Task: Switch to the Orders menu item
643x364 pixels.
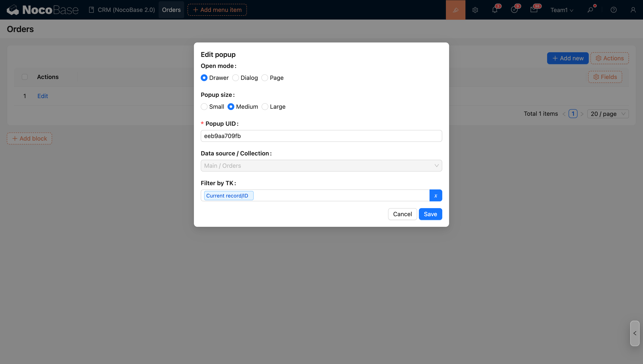Action: [171, 10]
